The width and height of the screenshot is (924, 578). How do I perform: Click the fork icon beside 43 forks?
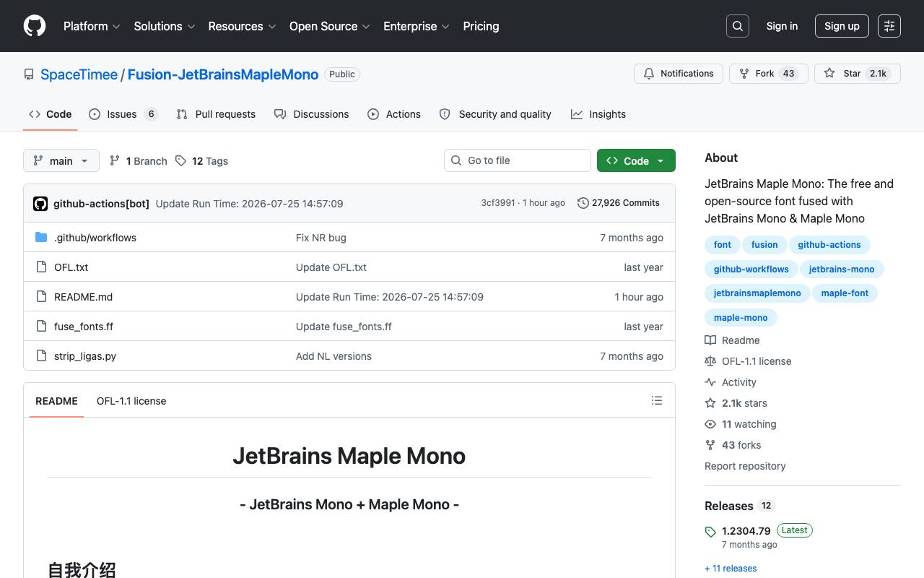pos(710,445)
